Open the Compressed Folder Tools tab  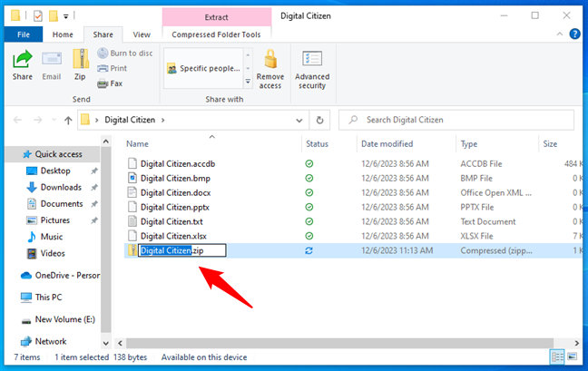coord(216,34)
